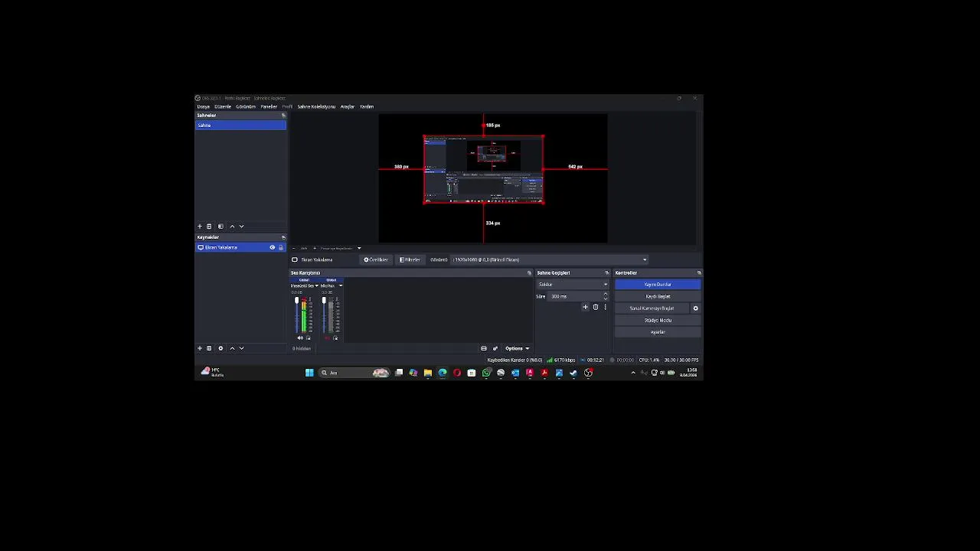Move source up in Kaynaklar toolbar
Screen dimensions: 980x551
click(x=233, y=348)
